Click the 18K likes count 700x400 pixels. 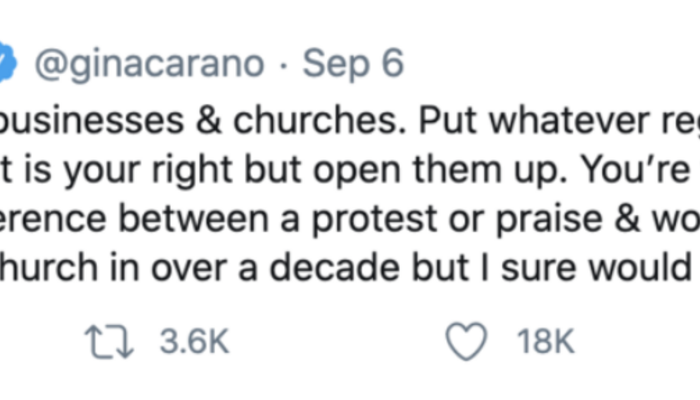coord(546,343)
